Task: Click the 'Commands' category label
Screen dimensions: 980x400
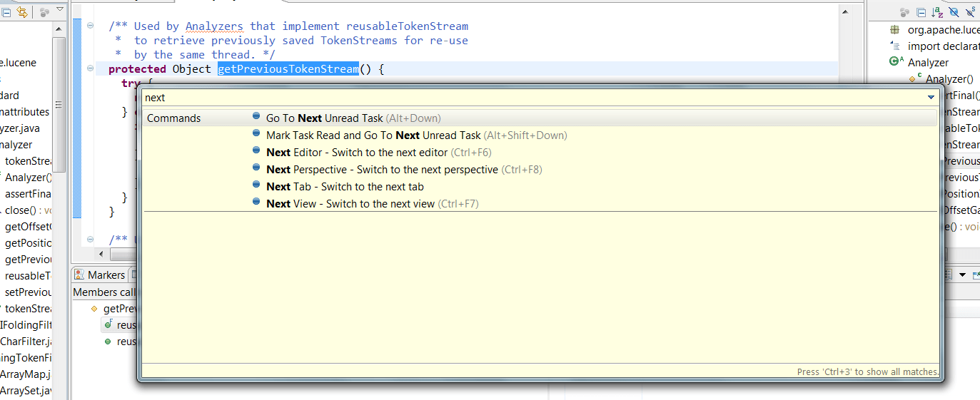Action: coord(173,118)
